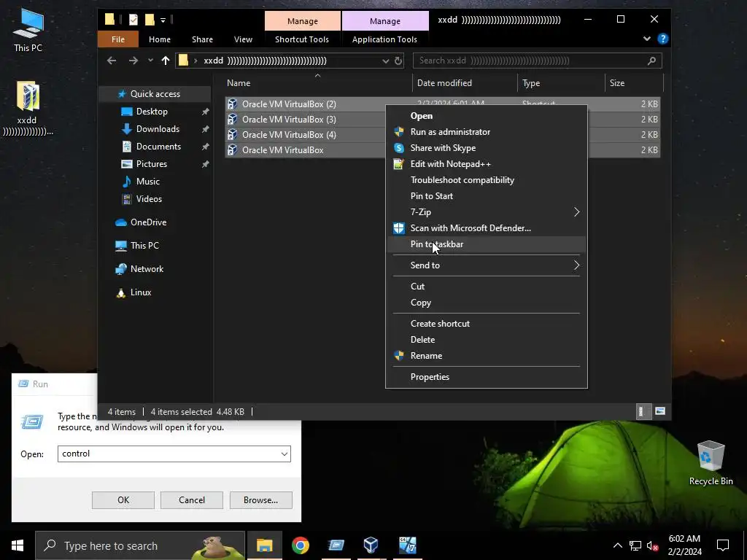
Task: Launch Google Chrome from the taskbar
Action: coord(300,545)
